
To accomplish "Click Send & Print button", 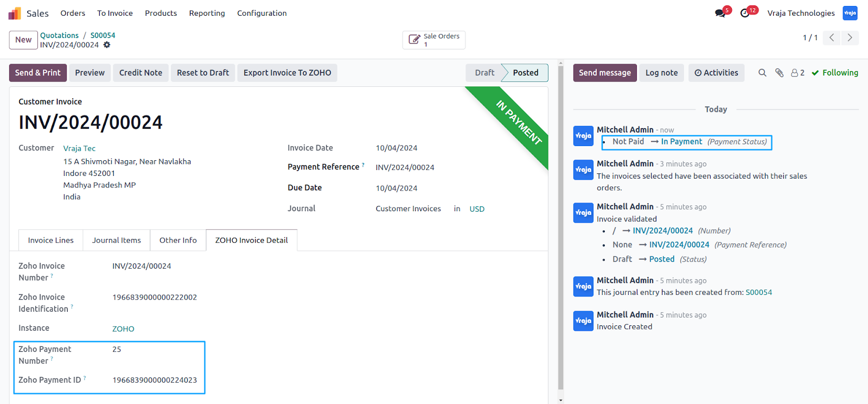I will point(38,73).
